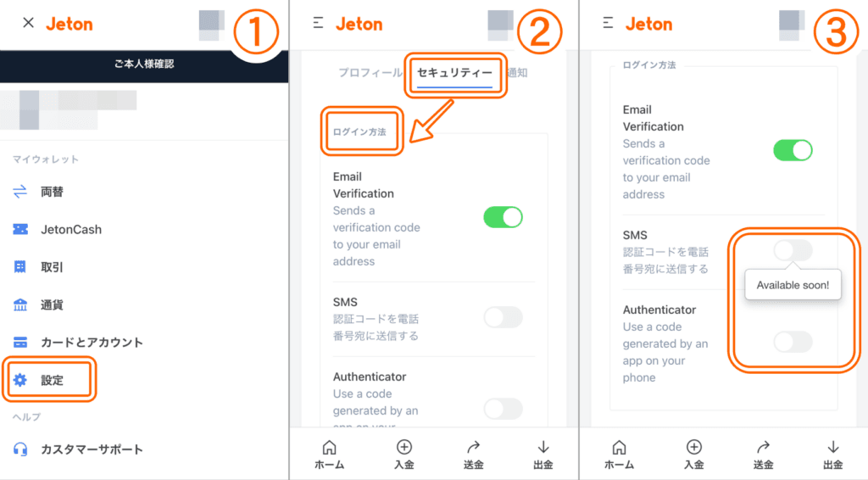Tap ホーム in second panel's bottom bar
Image resolution: width=868 pixels, height=480 pixels.
point(330,455)
